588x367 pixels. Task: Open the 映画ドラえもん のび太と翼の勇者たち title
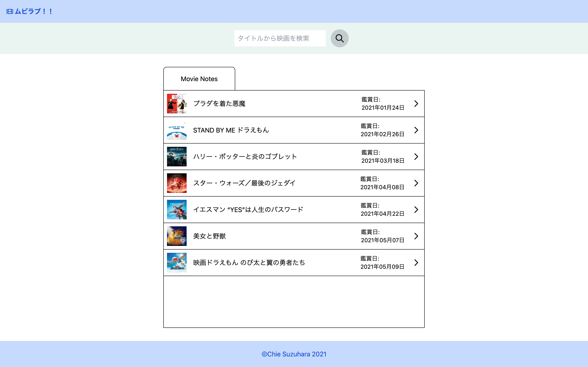click(249, 262)
